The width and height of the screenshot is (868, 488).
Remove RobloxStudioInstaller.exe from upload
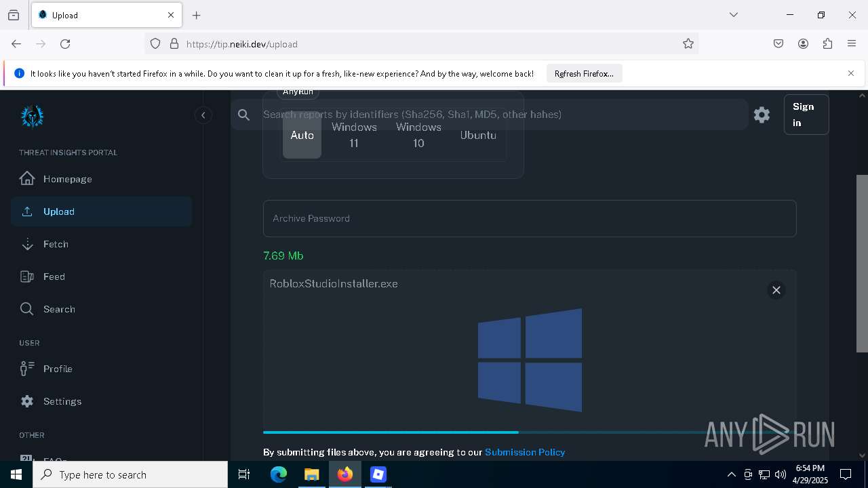coord(776,290)
